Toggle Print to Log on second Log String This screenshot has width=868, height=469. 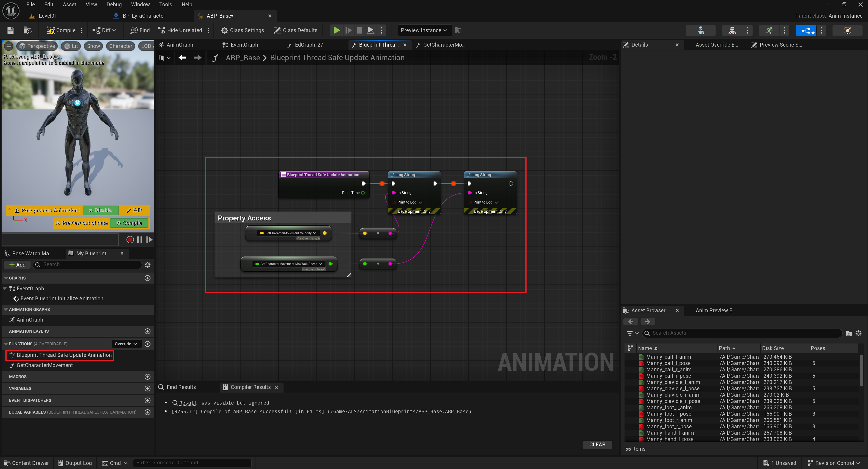point(496,202)
